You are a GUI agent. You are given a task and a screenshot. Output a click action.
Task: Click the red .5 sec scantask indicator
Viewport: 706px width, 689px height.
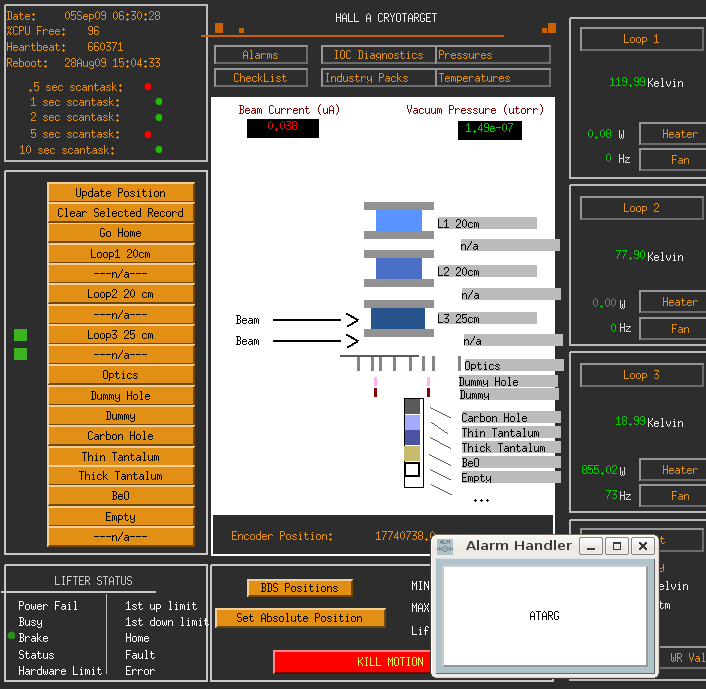(148, 86)
